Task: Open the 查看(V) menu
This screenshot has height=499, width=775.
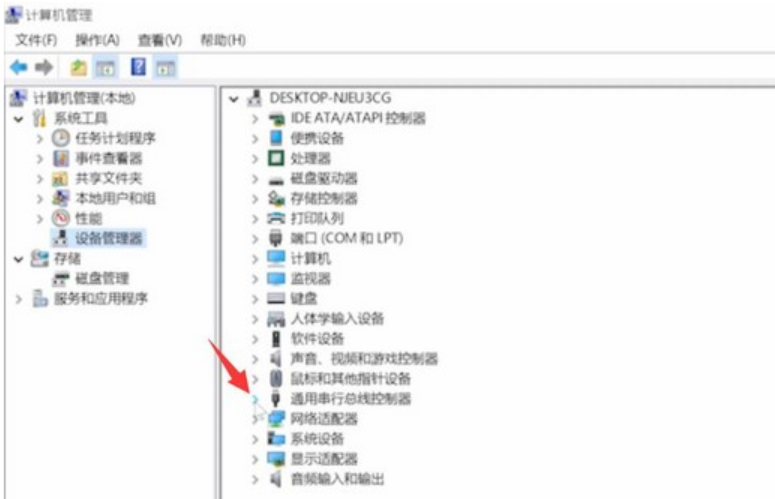Action: click(x=160, y=39)
